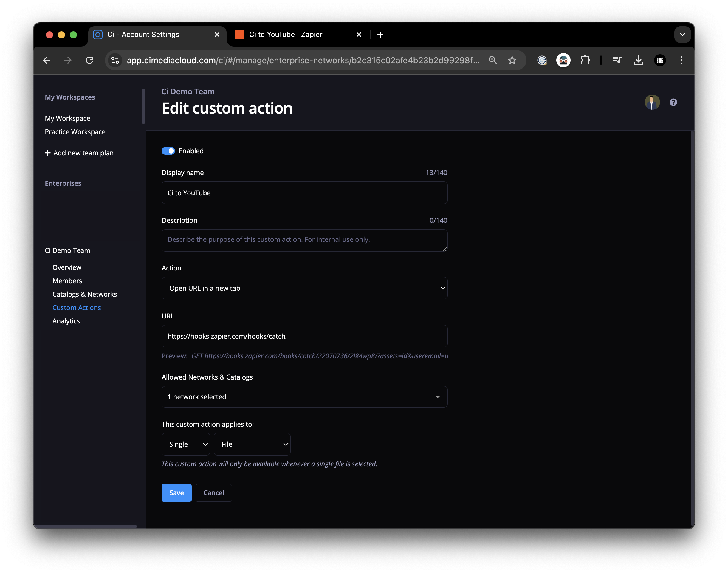Open the help question mark icon
728x573 pixels.
pyautogui.click(x=673, y=102)
